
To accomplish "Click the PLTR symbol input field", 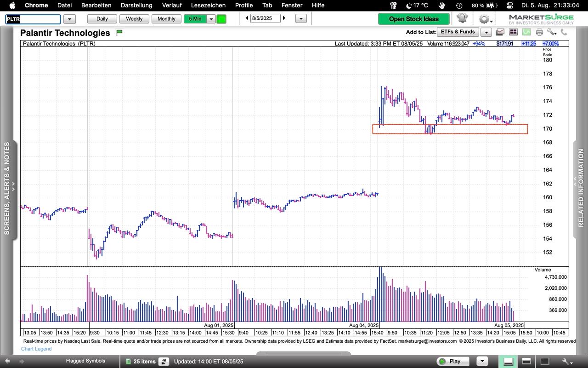I will pos(33,19).
